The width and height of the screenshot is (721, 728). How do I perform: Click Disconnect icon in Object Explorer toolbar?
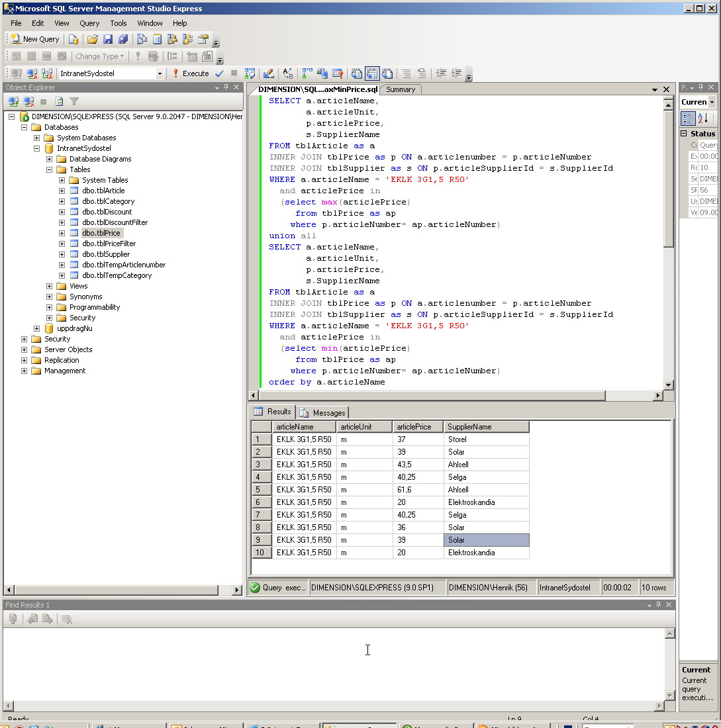click(x=29, y=101)
